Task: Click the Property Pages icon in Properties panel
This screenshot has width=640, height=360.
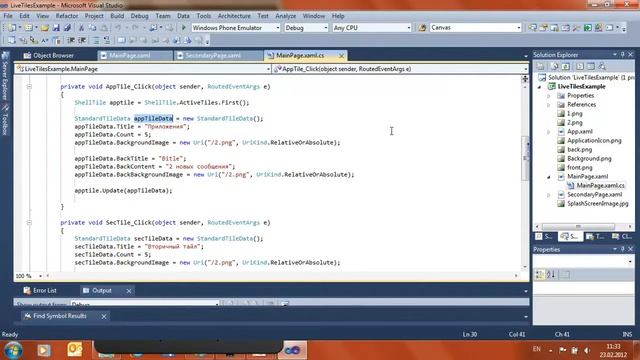Action: pyautogui.click(x=565, y=275)
